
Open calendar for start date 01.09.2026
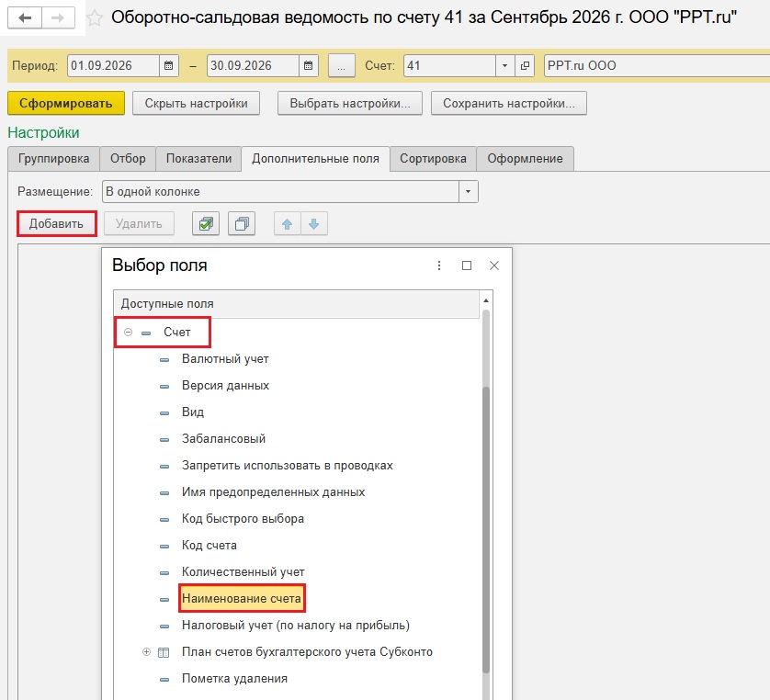pos(168,66)
